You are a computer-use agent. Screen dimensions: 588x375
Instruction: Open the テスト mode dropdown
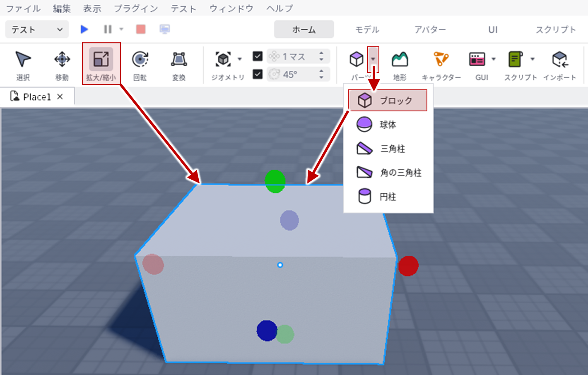tap(37, 29)
